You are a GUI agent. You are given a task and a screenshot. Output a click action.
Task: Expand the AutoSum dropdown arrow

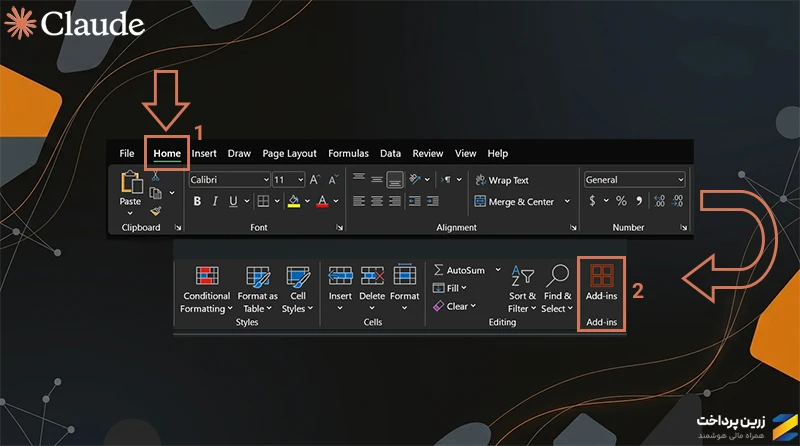[498, 270]
